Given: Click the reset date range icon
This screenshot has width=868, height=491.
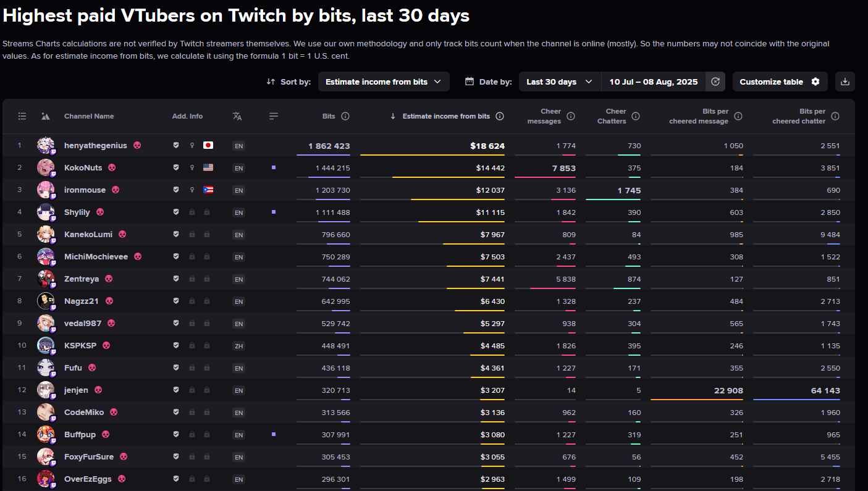Looking at the screenshot, I should pyautogui.click(x=715, y=82).
